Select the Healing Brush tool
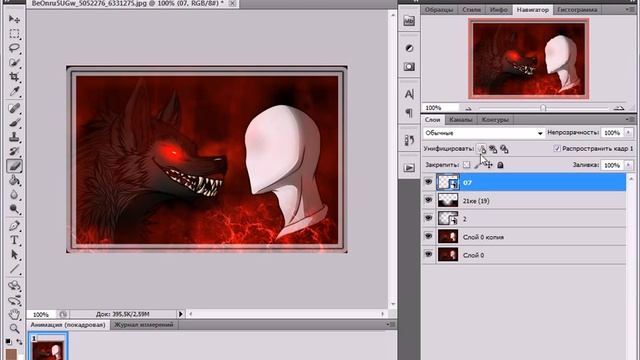 tap(14, 109)
